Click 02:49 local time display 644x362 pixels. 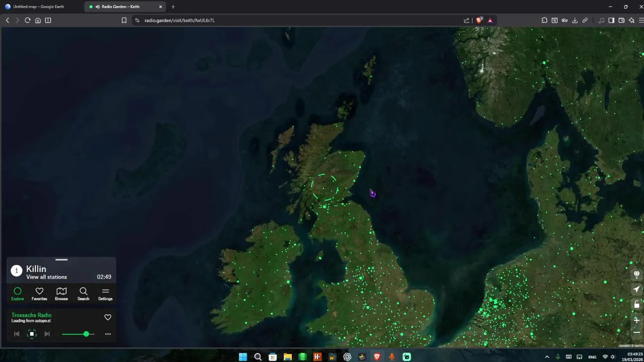[104, 277]
